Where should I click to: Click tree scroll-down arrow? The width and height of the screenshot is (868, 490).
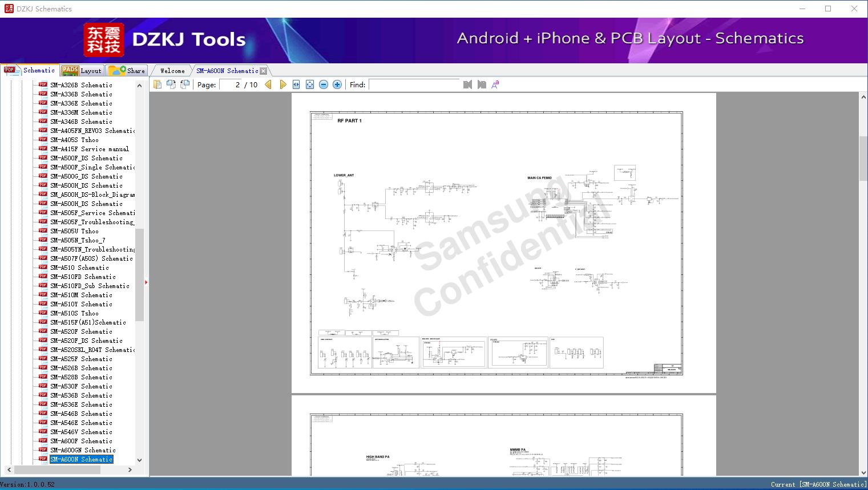pos(139,460)
